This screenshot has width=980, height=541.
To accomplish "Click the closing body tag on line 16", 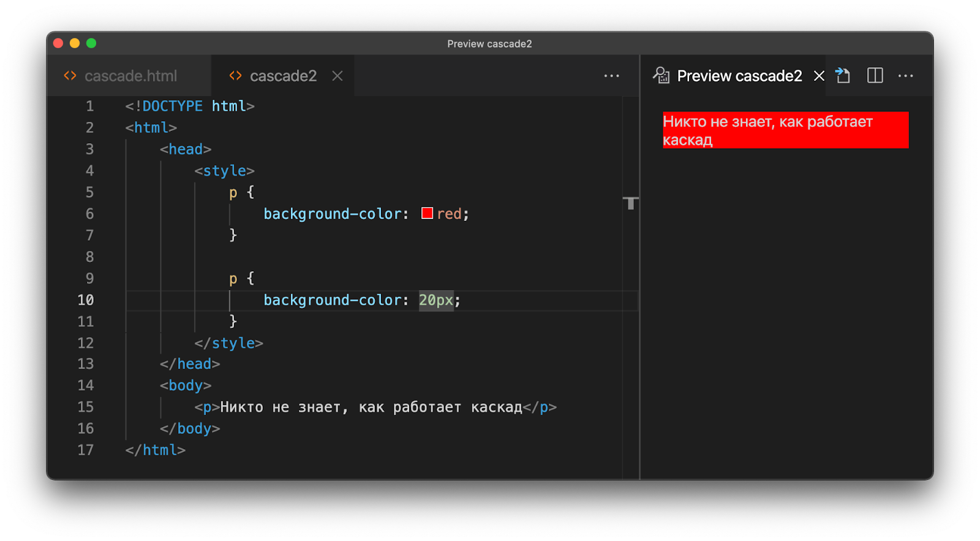I will pos(190,429).
